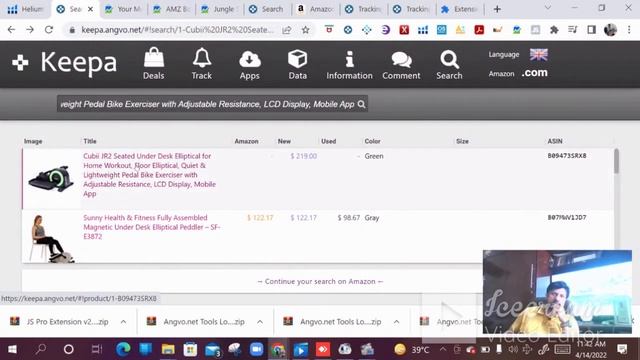Click the Keepa logo
Screen dimensions: 640x360
tap(64, 62)
